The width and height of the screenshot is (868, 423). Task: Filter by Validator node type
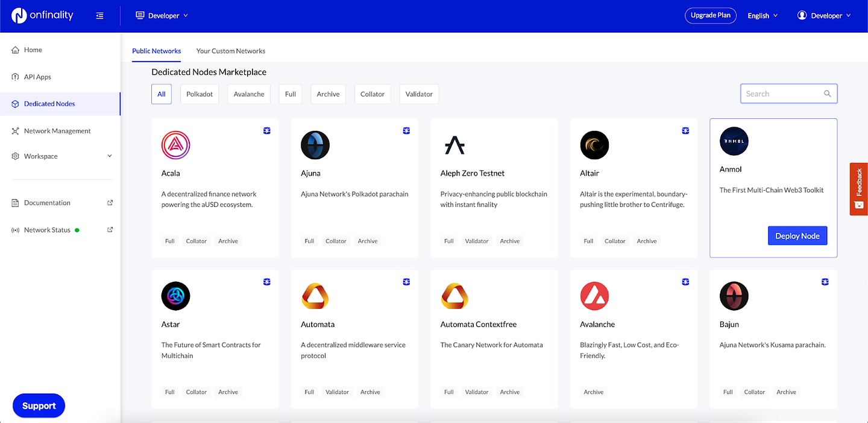click(419, 94)
